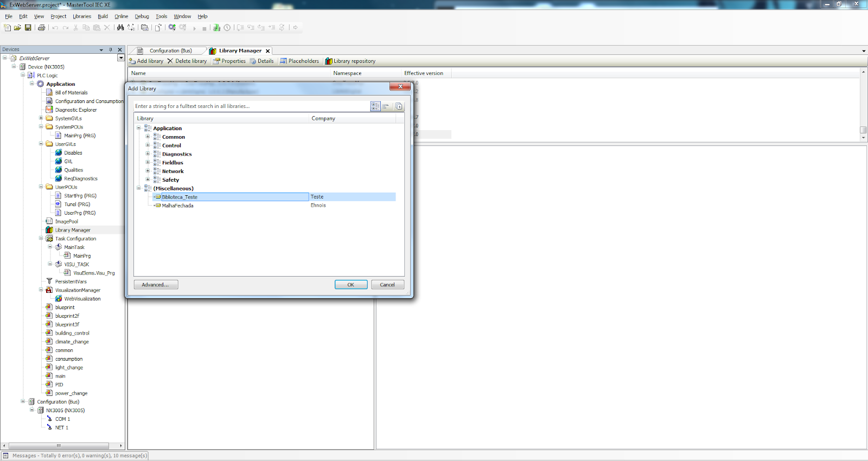This screenshot has width=868, height=461.
Task: Switch to the Configuration (Bus) tab
Action: (170, 51)
